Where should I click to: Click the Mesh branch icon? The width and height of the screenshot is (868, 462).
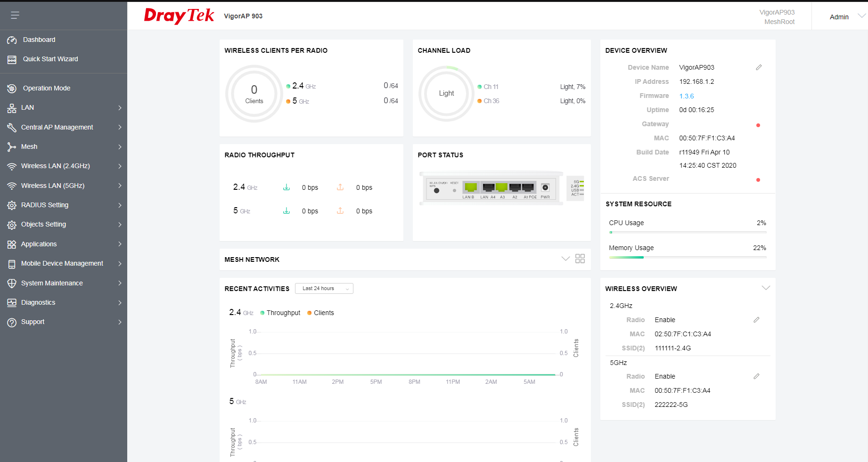(12, 147)
